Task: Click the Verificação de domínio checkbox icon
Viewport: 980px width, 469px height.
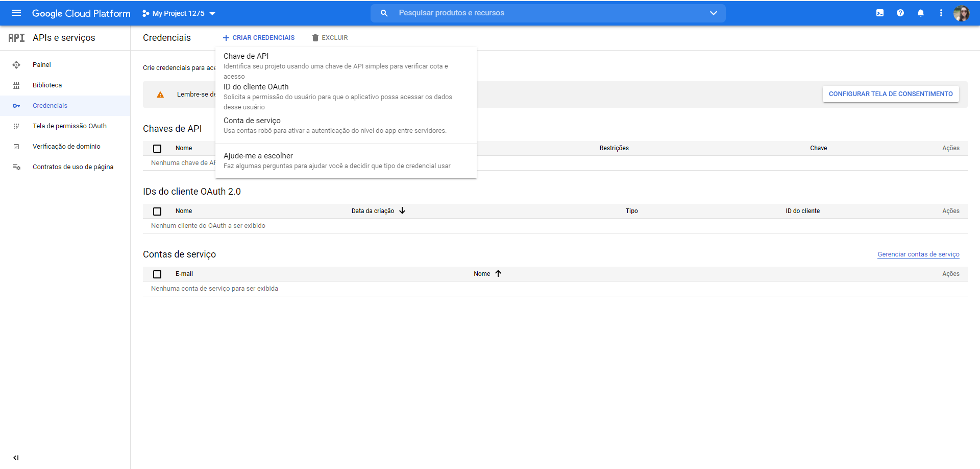Action: tap(16, 147)
